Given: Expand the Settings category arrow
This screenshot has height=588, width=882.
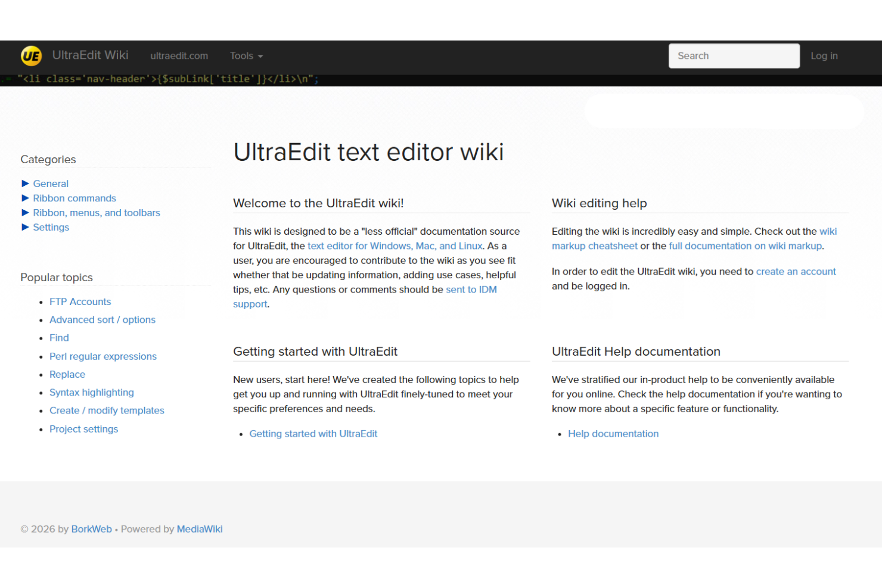Looking at the screenshot, I should pyautogui.click(x=25, y=227).
